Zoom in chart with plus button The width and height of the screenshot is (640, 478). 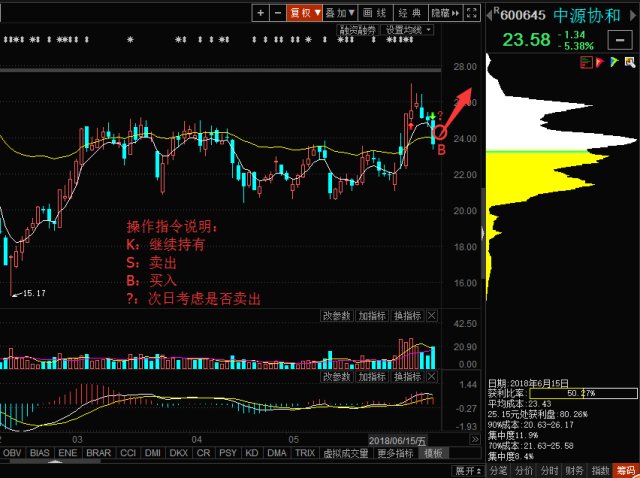260,13
